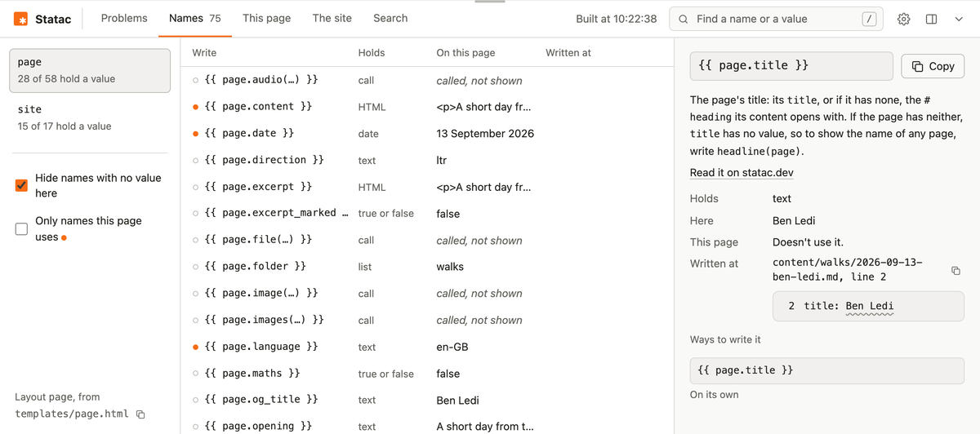
Task: Select the {{ page.date }} row
Action: 427,133
